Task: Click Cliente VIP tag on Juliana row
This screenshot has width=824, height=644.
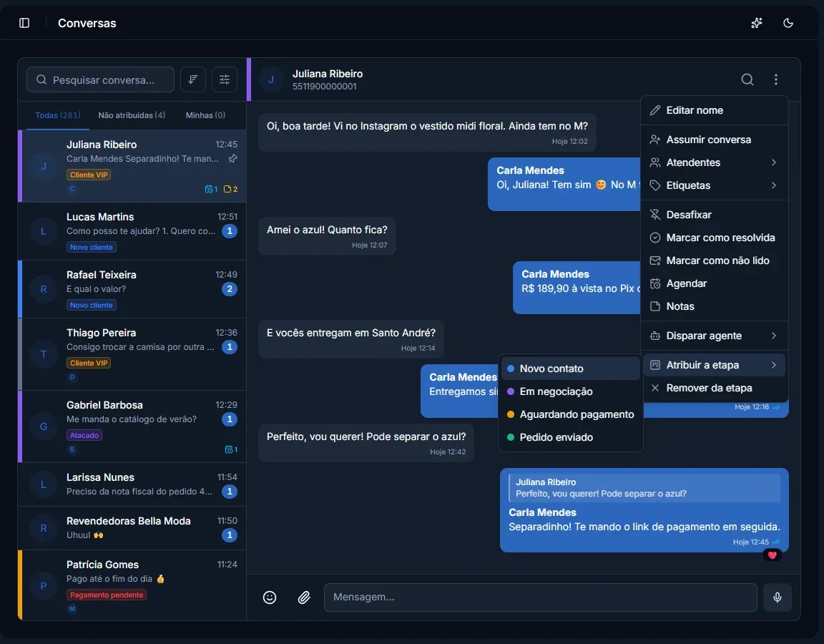Action: 88,175
